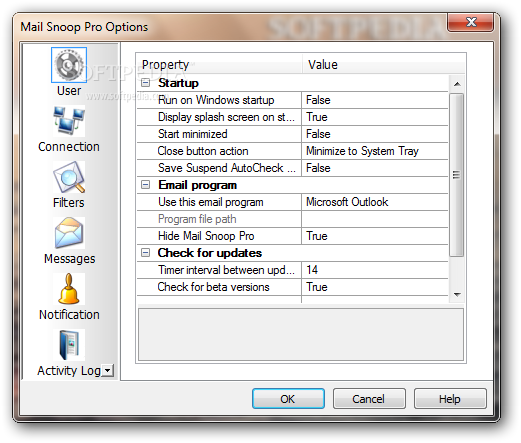The height and width of the screenshot is (443, 521).
Task: Click the Activity Log label in sidebar
Action: tap(69, 371)
